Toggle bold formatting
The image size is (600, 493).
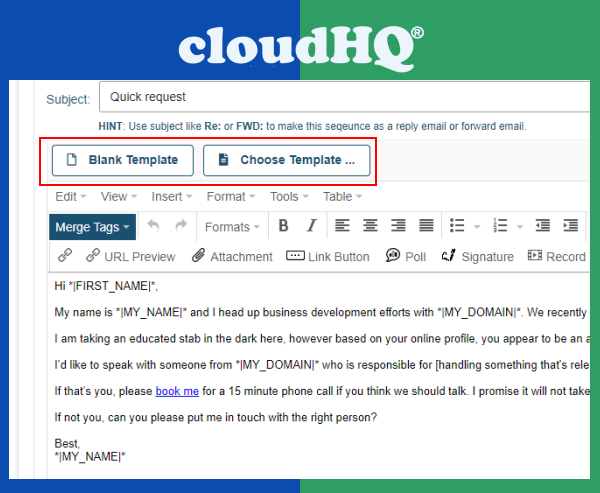point(283,225)
